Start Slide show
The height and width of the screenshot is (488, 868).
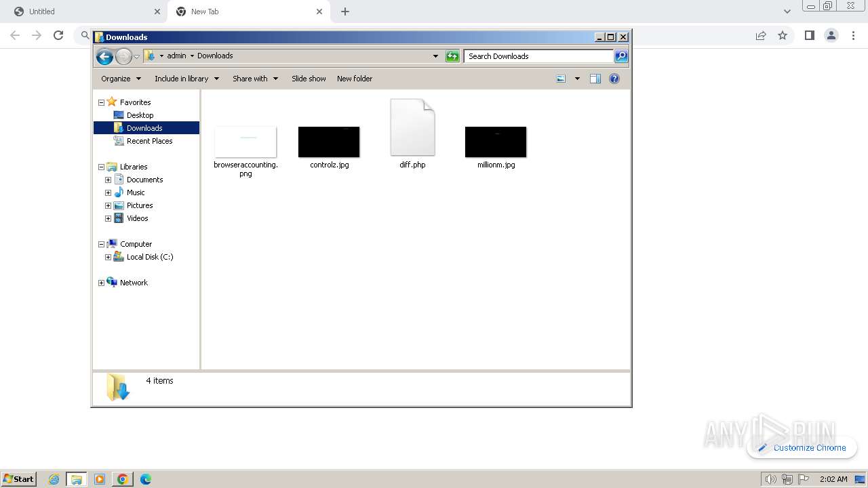click(309, 79)
